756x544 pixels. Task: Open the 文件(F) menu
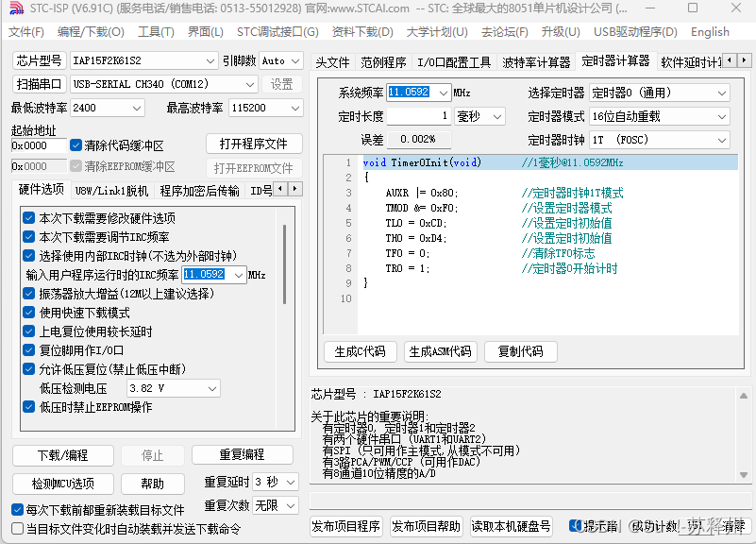coord(26,32)
